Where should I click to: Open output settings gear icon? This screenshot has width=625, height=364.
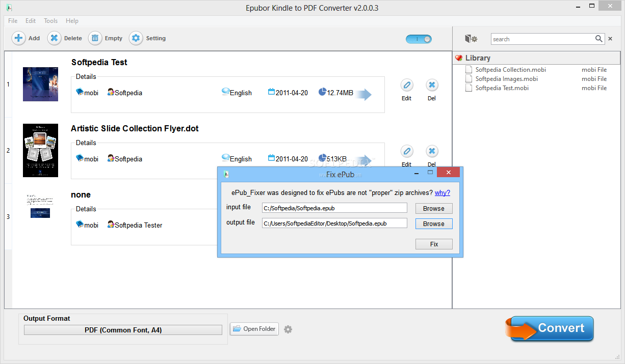coord(288,329)
